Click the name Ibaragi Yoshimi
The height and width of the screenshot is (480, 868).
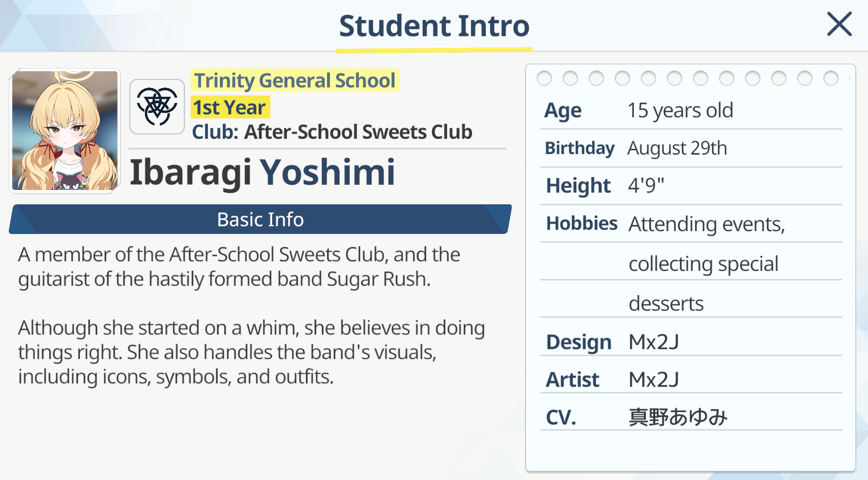tap(262, 172)
